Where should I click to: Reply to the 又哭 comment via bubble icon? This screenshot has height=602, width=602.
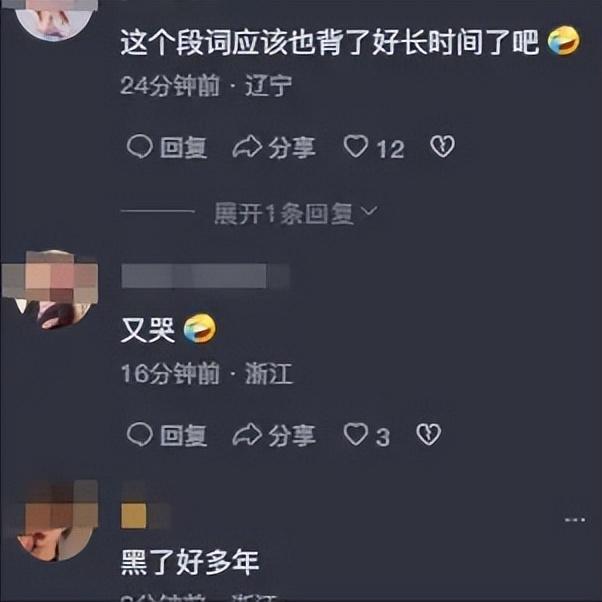tap(140, 435)
